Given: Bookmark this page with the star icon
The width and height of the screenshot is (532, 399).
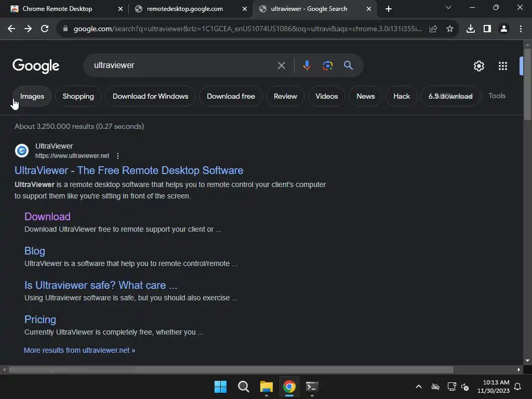Looking at the screenshot, I should coord(450,29).
